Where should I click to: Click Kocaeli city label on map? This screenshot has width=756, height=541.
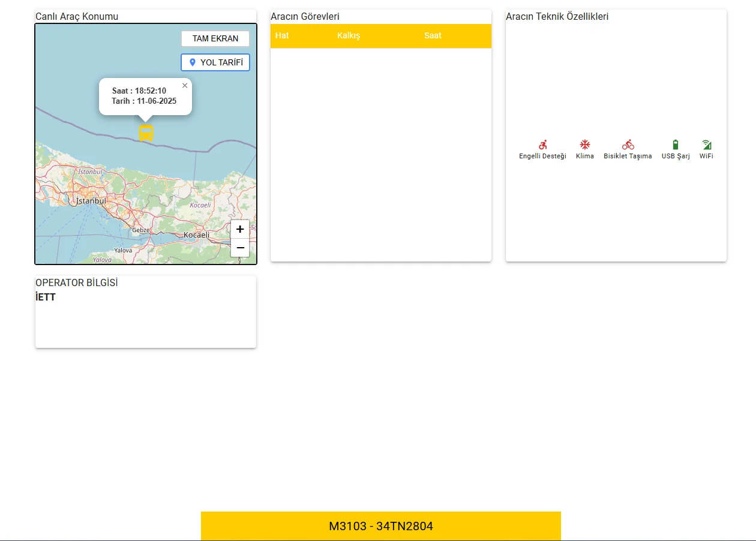click(196, 235)
